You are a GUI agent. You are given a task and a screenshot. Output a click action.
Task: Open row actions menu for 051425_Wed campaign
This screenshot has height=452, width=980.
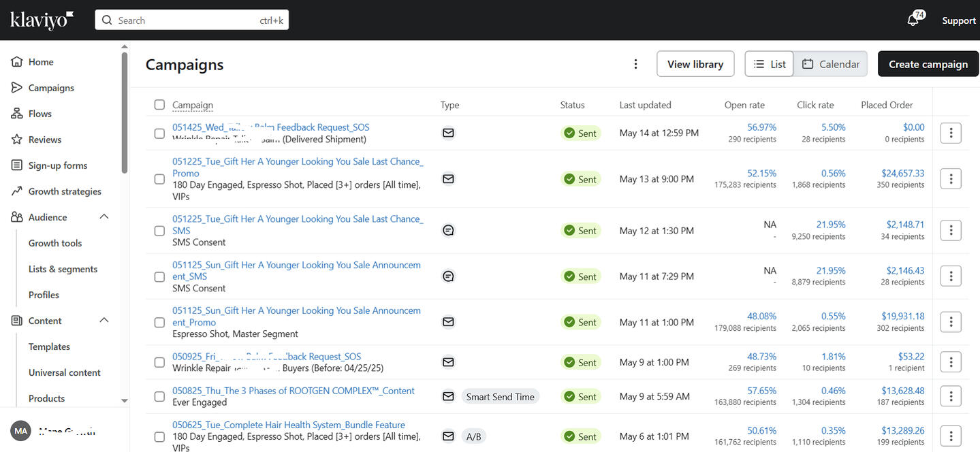950,133
